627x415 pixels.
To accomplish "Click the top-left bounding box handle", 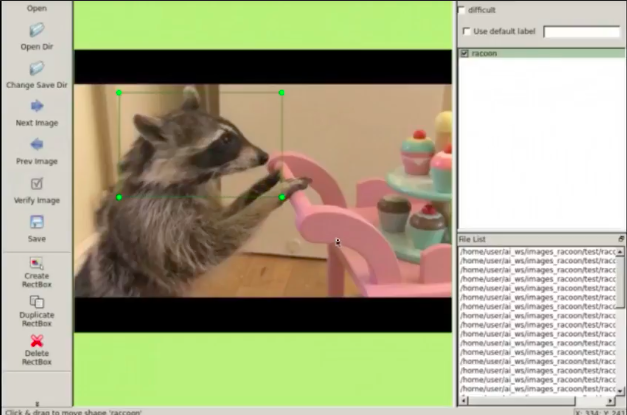I will 119,93.
